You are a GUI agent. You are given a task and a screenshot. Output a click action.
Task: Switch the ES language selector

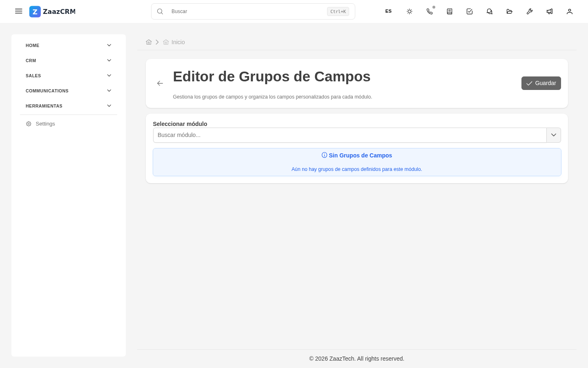point(388,11)
